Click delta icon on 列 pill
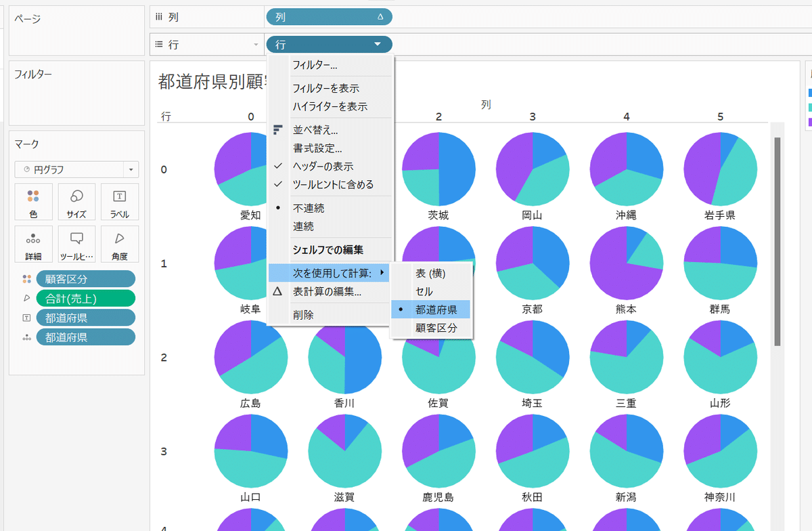 pyautogui.click(x=380, y=17)
